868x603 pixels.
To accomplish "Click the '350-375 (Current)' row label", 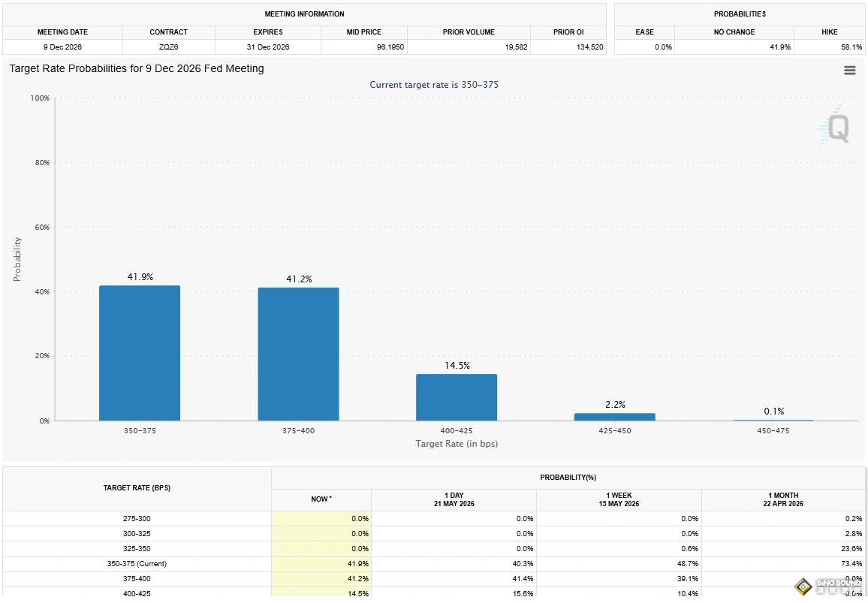I will 137,564.
